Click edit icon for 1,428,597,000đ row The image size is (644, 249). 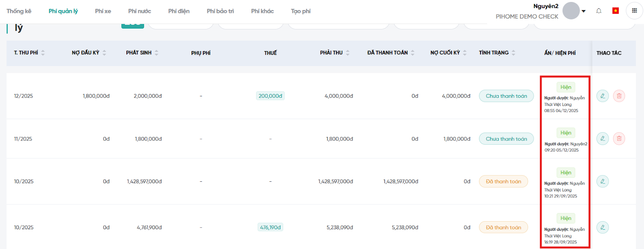(603, 181)
